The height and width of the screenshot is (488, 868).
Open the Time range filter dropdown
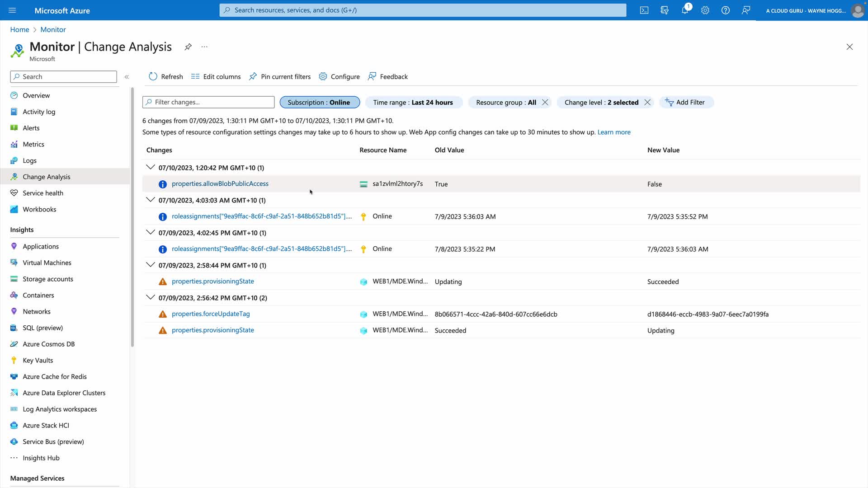click(413, 103)
